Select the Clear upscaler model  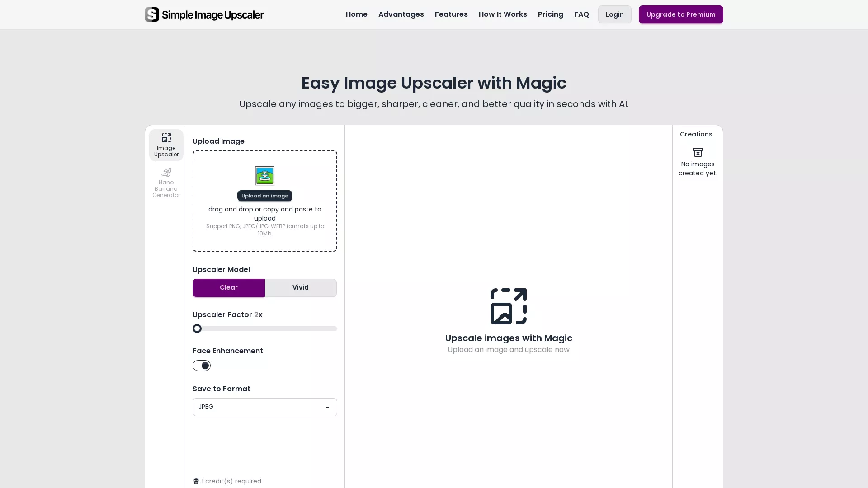228,288
